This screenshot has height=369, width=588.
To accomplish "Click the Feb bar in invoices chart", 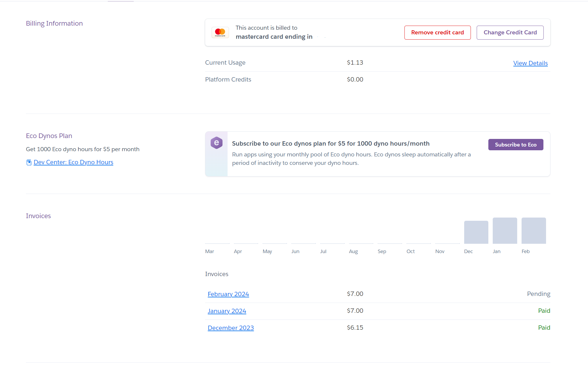I will pos(534,231).
